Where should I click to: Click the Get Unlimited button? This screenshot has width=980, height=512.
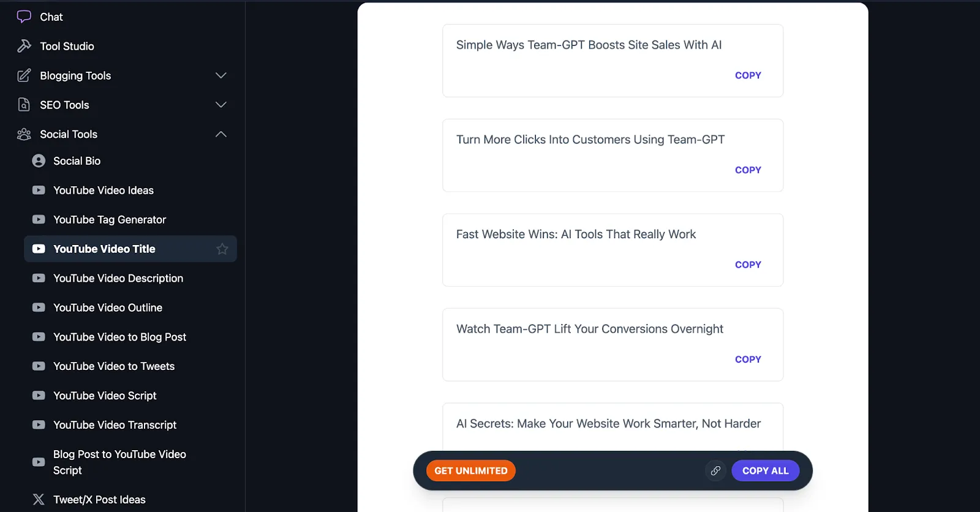471,471
